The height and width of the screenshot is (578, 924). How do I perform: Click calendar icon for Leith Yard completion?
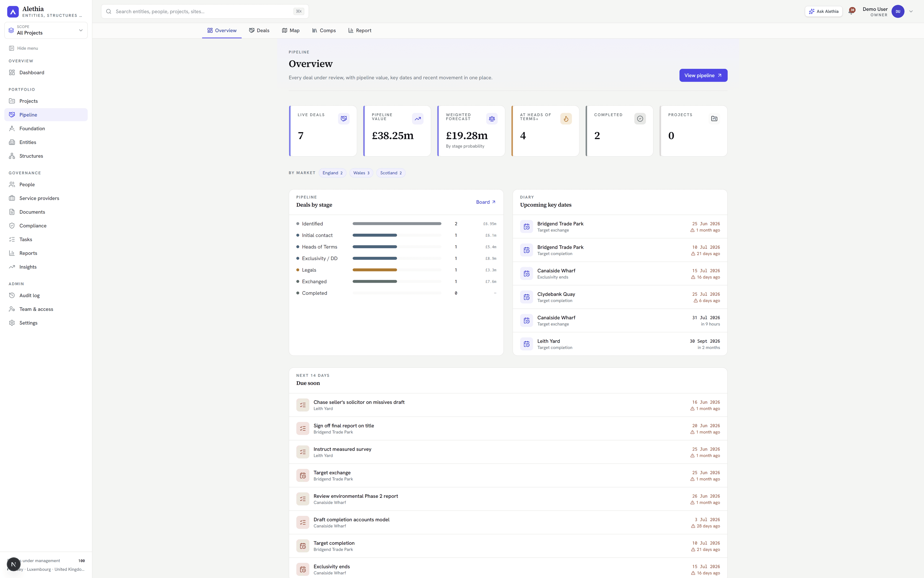(x=526, y=344)
